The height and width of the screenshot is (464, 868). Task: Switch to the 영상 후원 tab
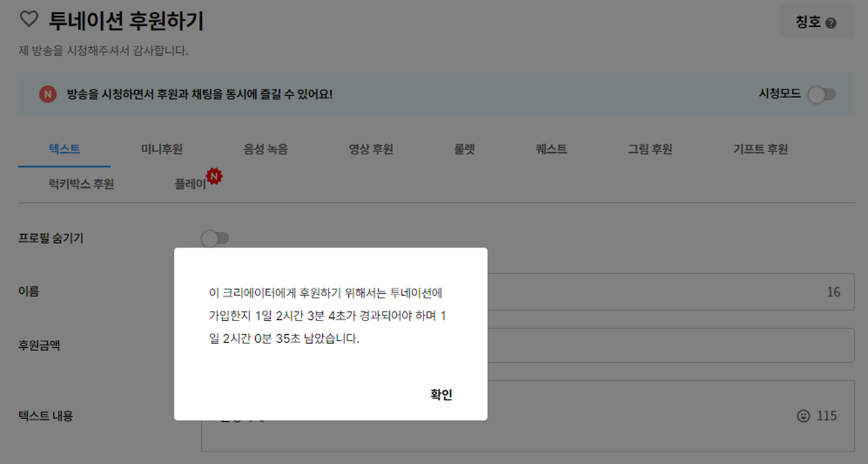(371, 149)
